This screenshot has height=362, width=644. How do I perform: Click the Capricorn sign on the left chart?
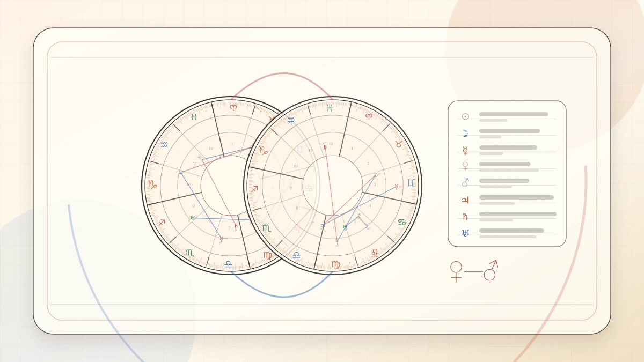152,184
